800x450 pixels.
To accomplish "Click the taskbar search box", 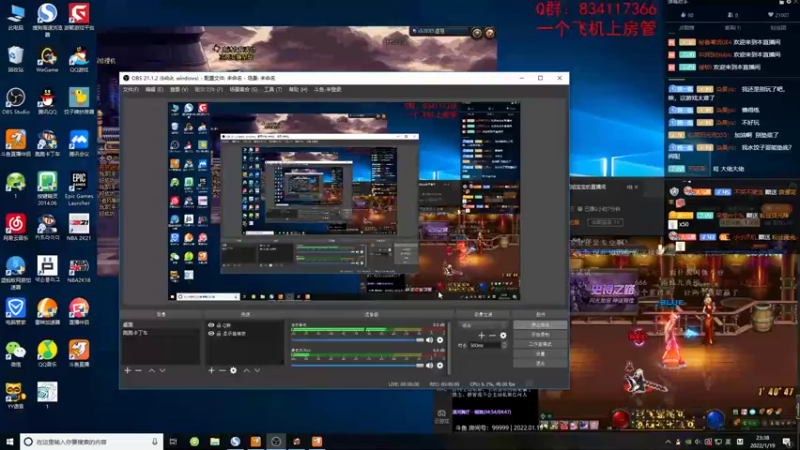I will (x=92, y=441).
